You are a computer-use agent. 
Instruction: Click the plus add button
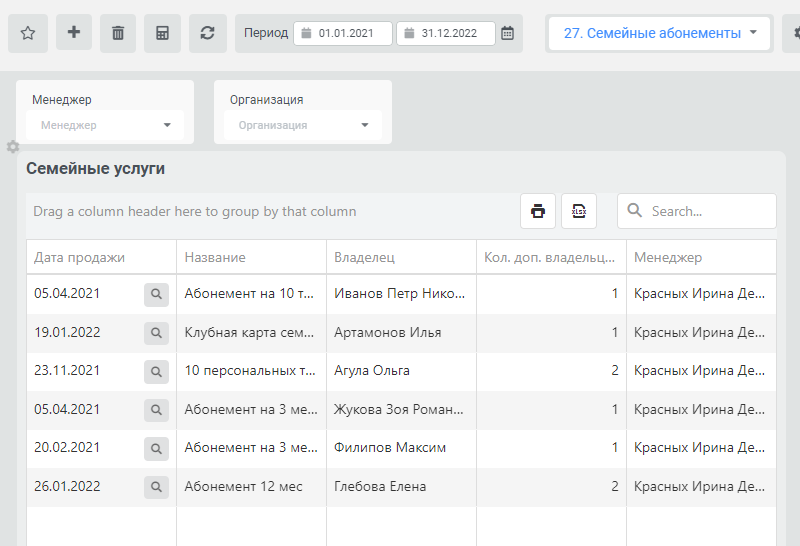tap(73, 32)
